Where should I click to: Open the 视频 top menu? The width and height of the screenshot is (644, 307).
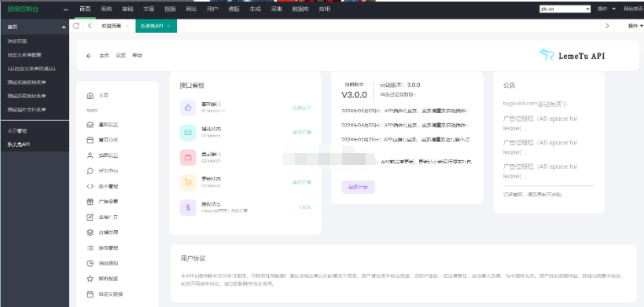click(170, 9)
